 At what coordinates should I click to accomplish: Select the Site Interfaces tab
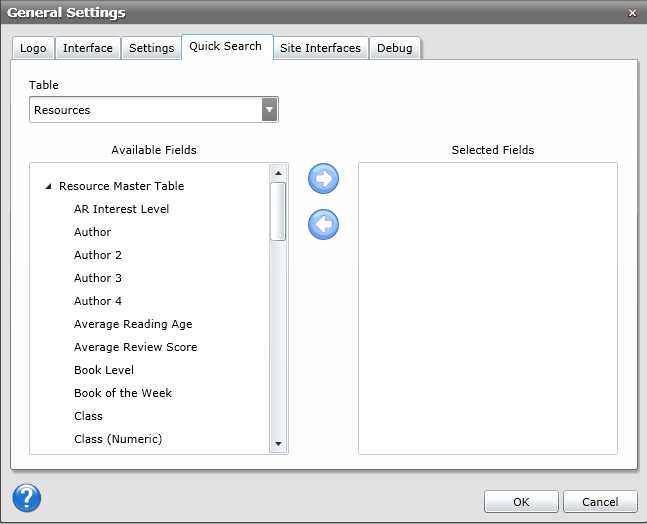coord(320,48)
